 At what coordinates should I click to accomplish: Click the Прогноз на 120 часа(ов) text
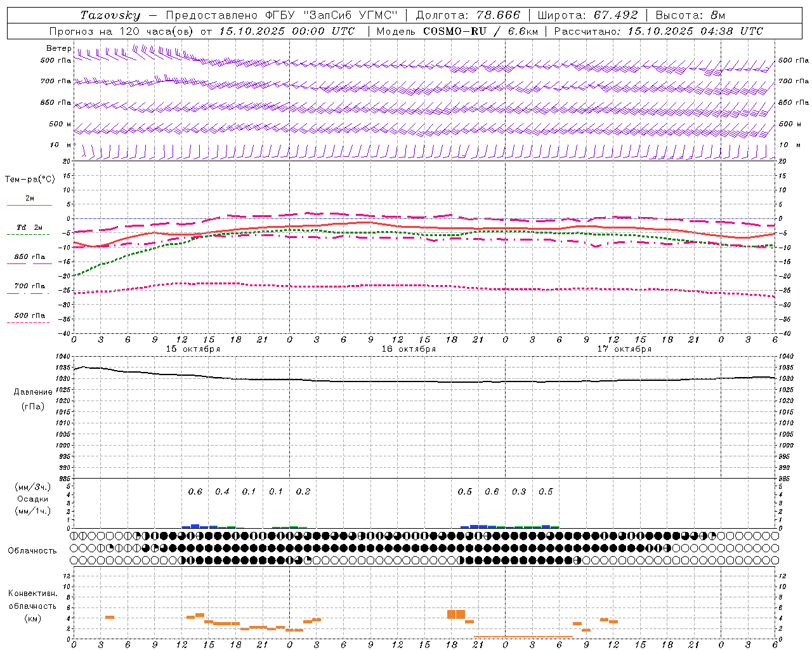coord(122,31)
